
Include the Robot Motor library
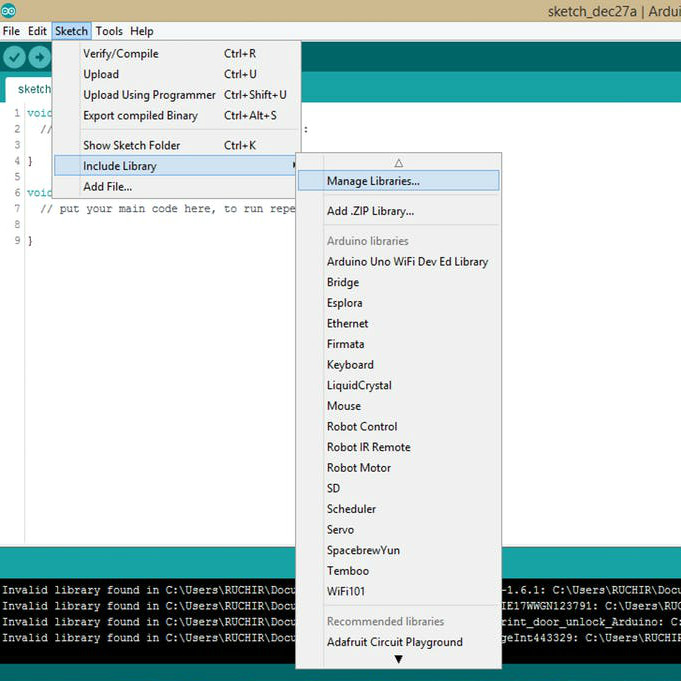point(399,468)
